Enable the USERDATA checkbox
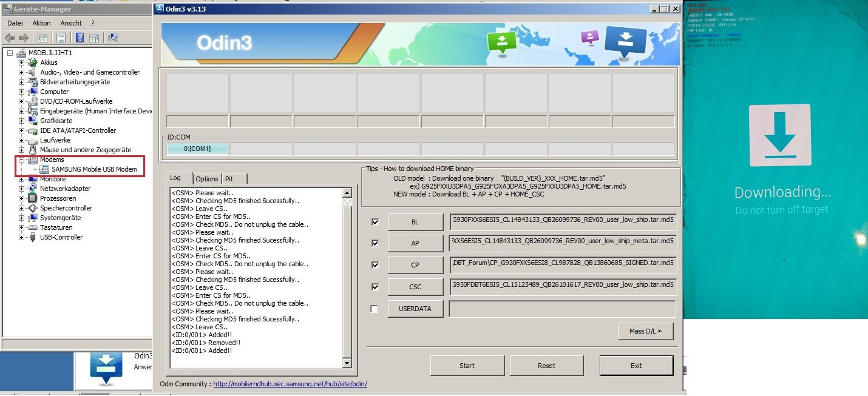Screen dimensions: 868x396 pyautogui.click(x=375, y=309)
